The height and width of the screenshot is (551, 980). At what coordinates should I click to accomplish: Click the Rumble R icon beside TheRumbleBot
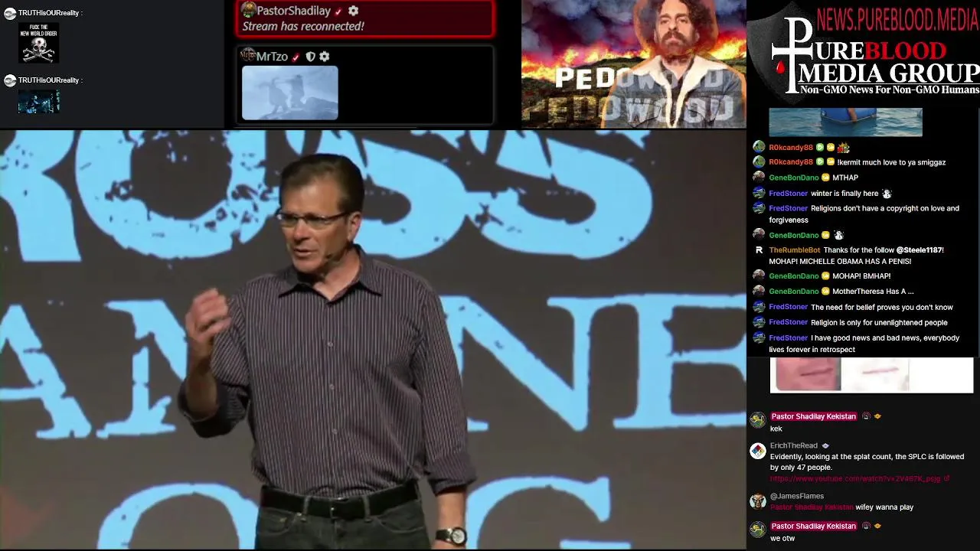click(x=759, y=249)
